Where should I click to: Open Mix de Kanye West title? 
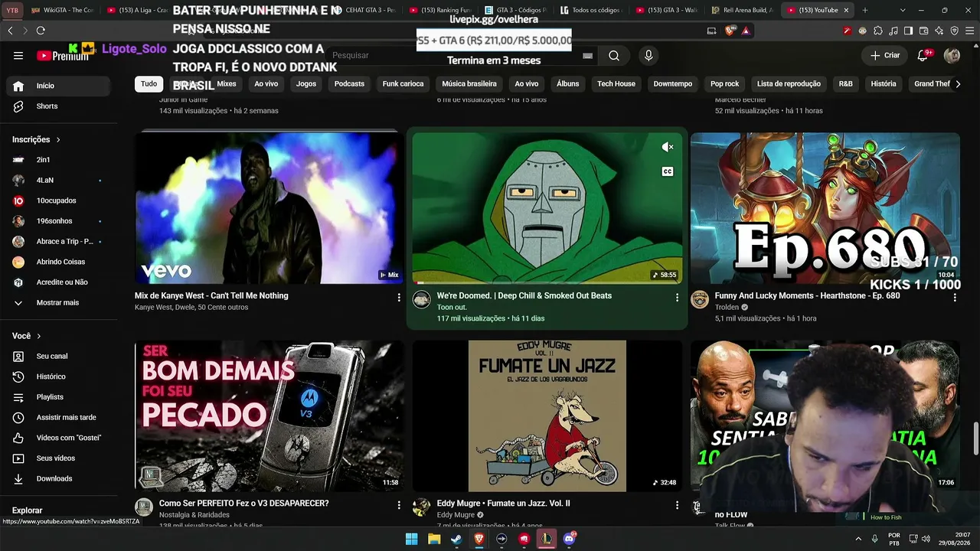[211, 295]
